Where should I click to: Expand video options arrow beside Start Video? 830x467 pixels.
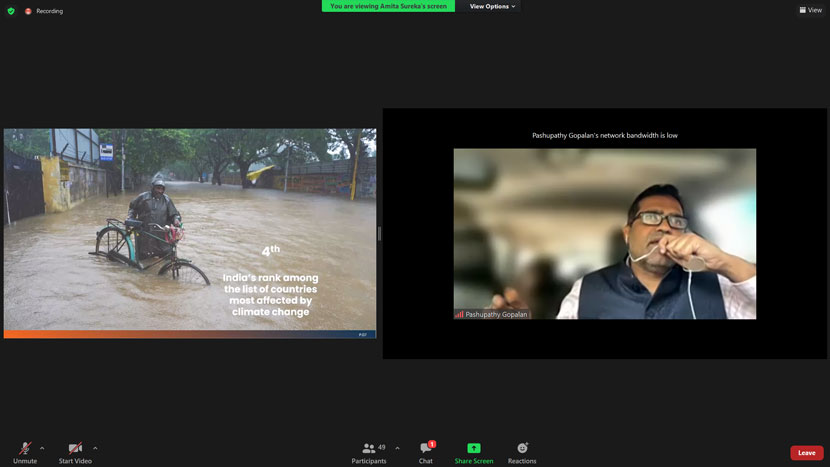(x=95, y=448)
